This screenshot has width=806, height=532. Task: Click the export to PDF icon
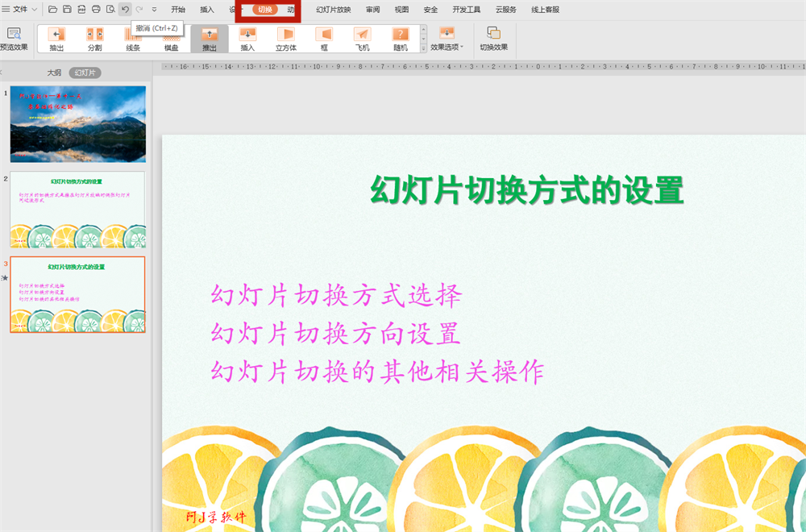(81, 9)
